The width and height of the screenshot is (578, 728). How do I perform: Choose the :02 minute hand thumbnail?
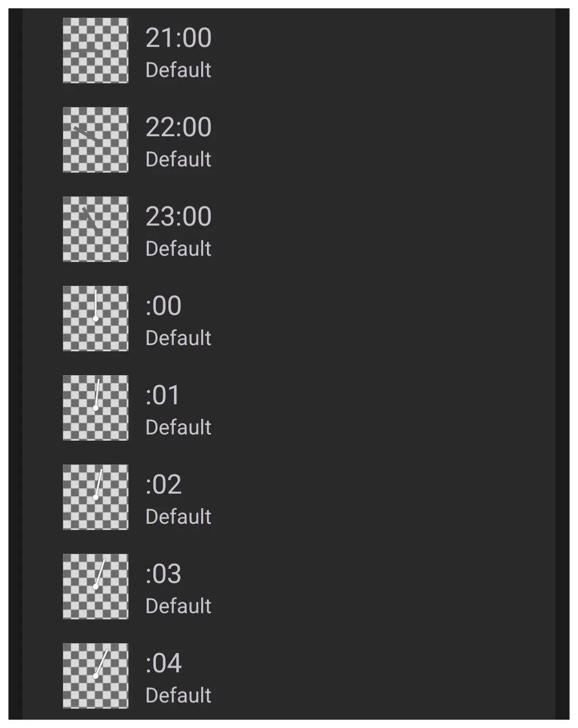click(x=96, y=497)
